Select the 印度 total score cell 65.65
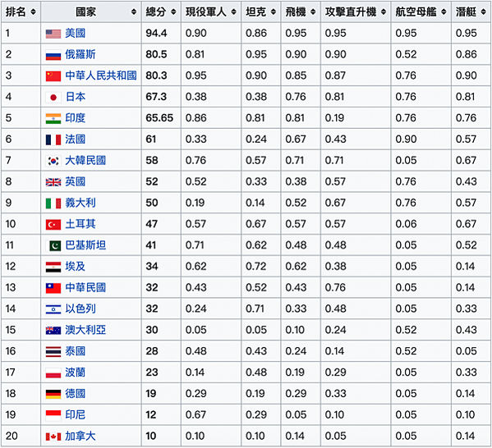The image size is (492, 448). click(x=159, y=118)
